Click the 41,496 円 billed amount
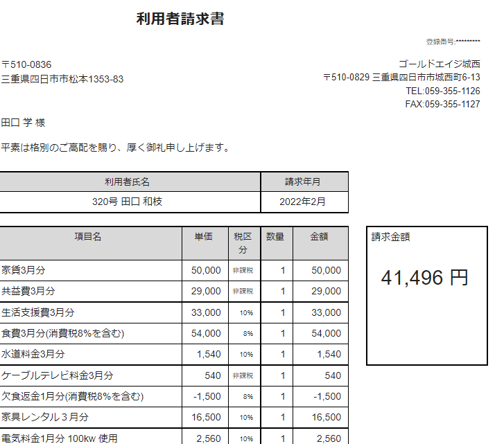Image resolution: width=504 pixels, height=444 pixels. click(x=425, y=277)
